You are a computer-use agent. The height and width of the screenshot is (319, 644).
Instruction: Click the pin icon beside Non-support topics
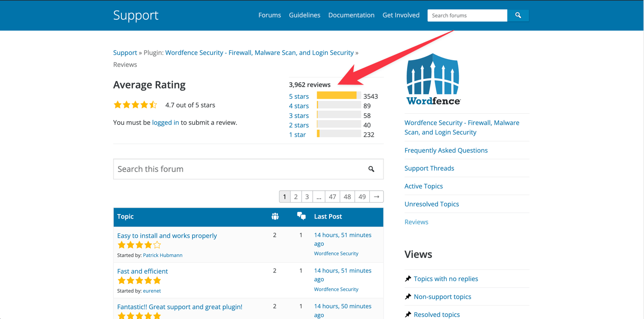(408, 297)
